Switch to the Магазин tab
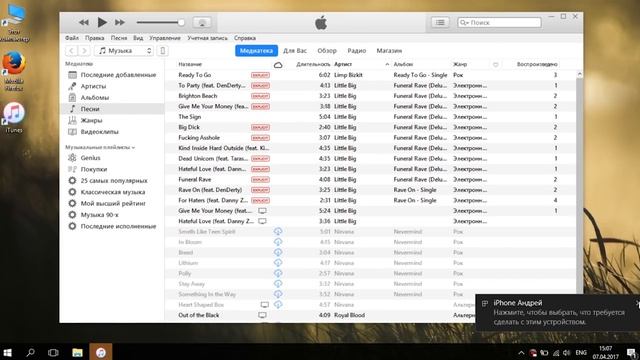The image size is (640, 360). [x=389, y=51]
